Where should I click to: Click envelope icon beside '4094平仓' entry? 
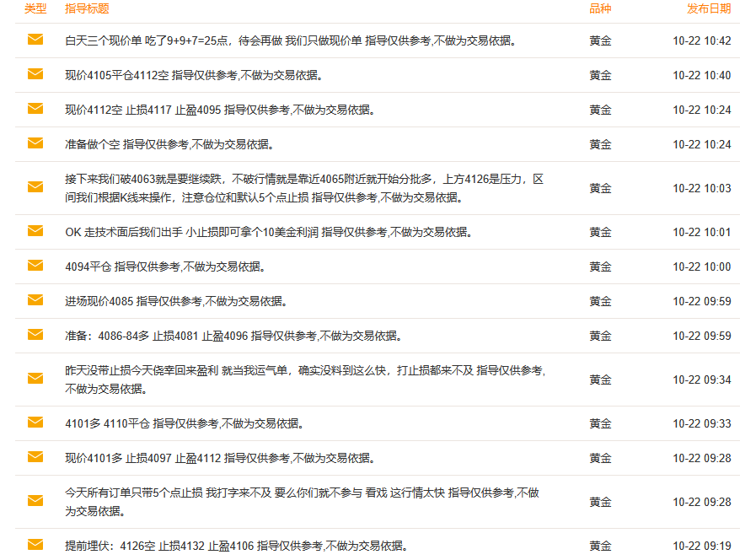click(x=35, y=266)
